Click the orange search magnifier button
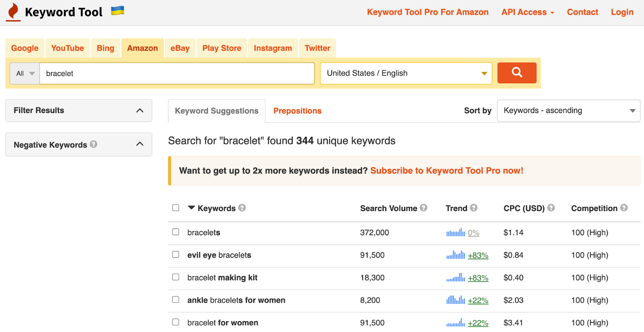This screenshot has width=644, height=332. [x=517, y=73]
